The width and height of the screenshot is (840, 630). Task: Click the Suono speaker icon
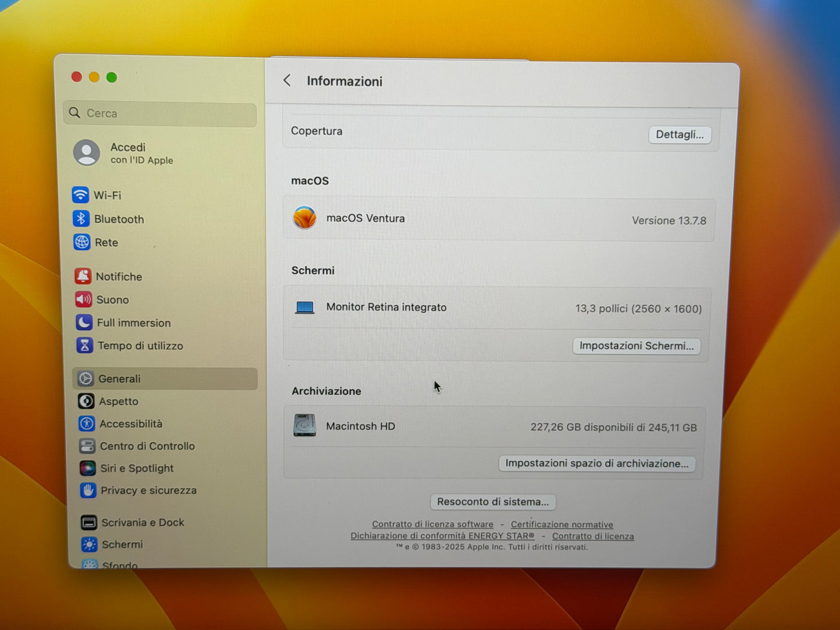[84, 299]
